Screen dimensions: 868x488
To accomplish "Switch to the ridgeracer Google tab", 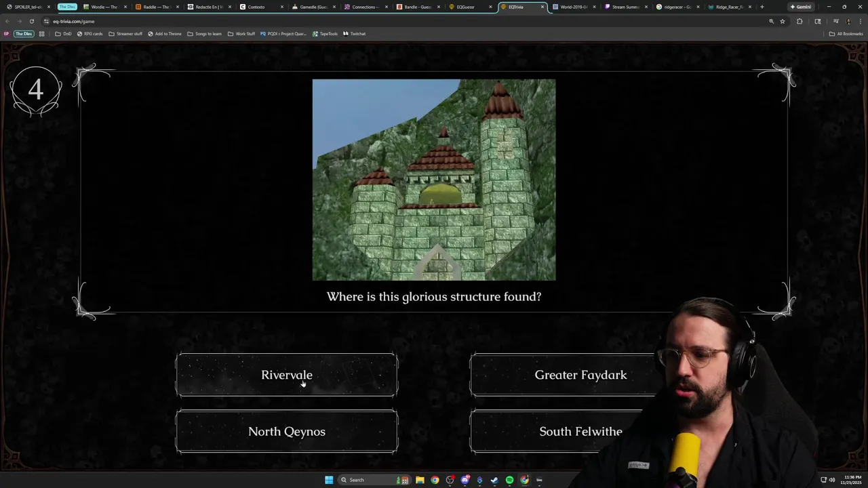I will point(677,7).
